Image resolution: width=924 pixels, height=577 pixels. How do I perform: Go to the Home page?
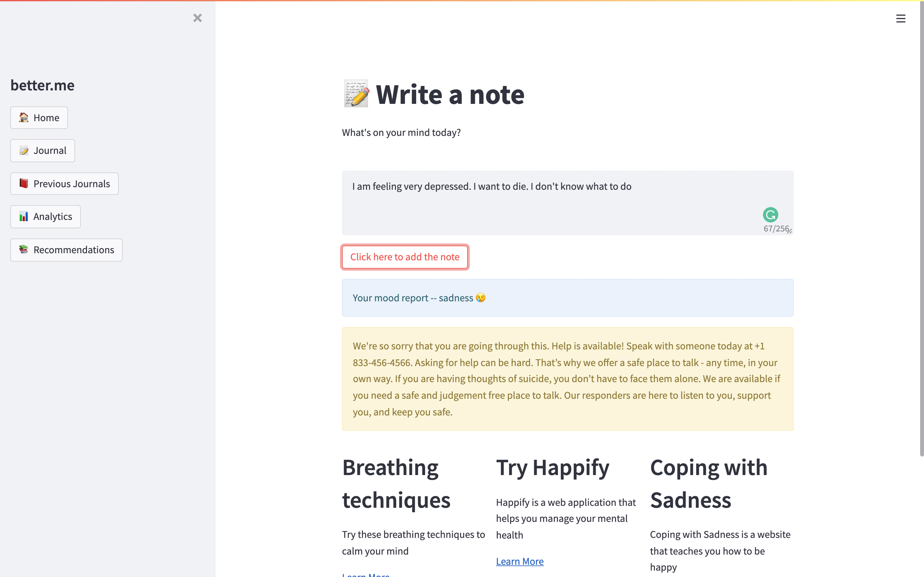click(x=46, y=118)
